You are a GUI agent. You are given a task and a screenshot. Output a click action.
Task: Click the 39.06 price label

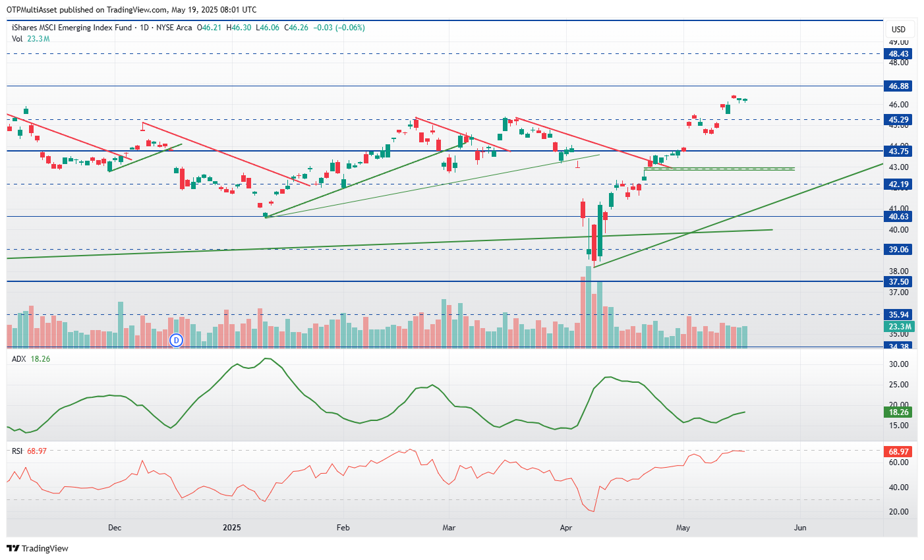pos(899,250)
